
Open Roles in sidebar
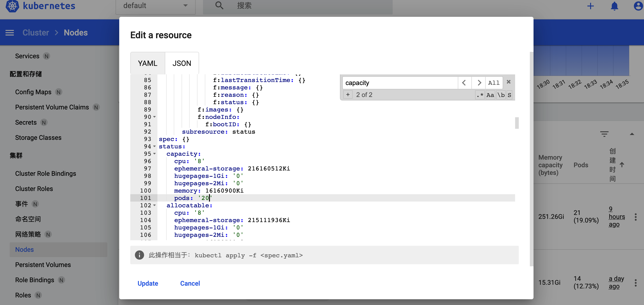23,295
